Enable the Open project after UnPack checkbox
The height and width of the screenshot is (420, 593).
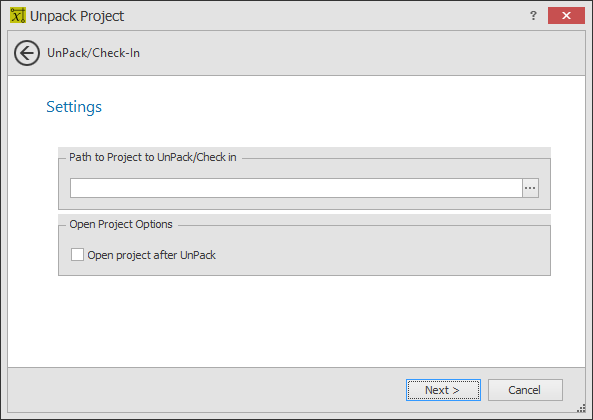(78, 254)
